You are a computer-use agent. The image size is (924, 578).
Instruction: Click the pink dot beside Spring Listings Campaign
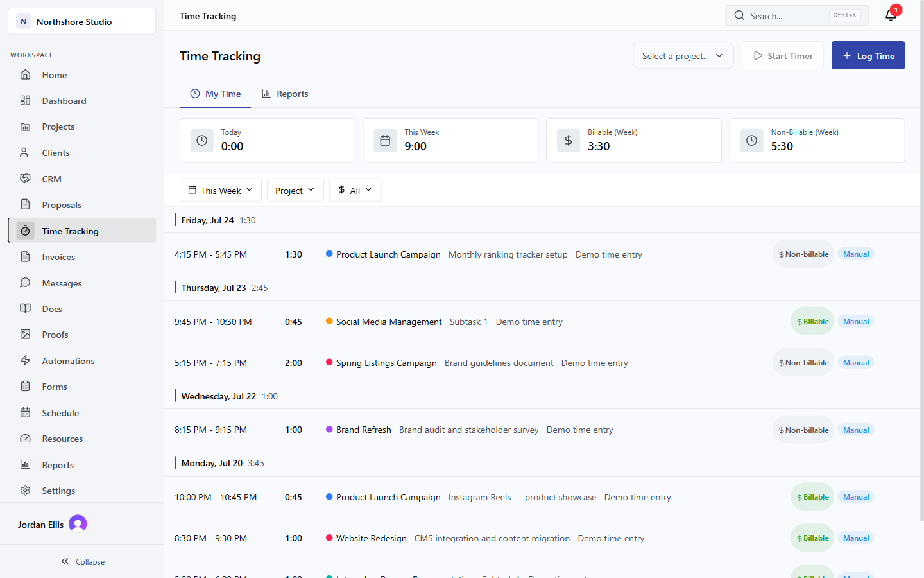pos(329,362)
